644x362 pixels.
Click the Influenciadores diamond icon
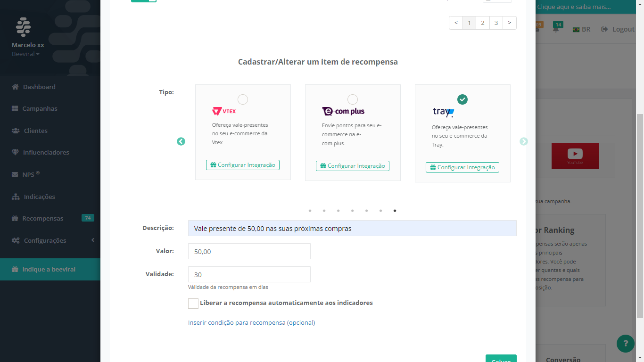[15, 152]
